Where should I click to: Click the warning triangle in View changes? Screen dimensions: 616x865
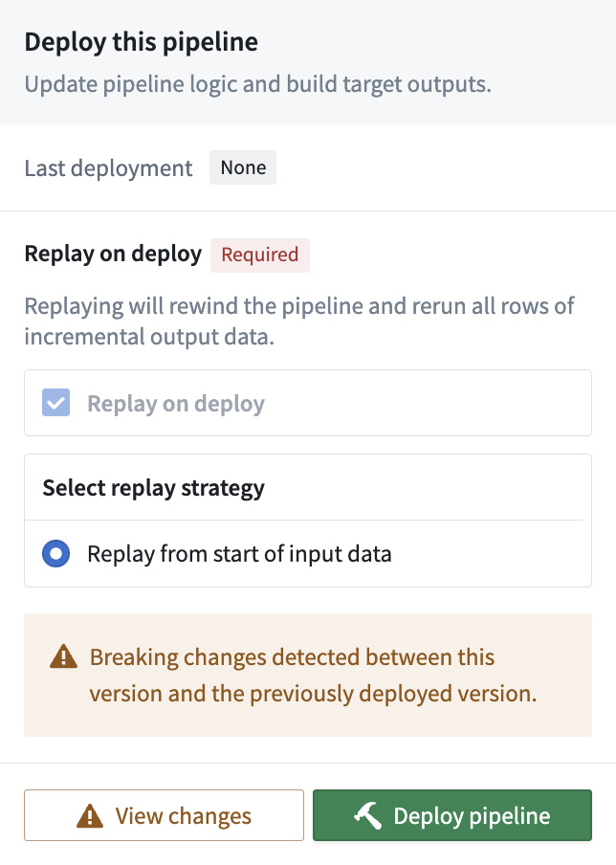[x=90, y=816]
